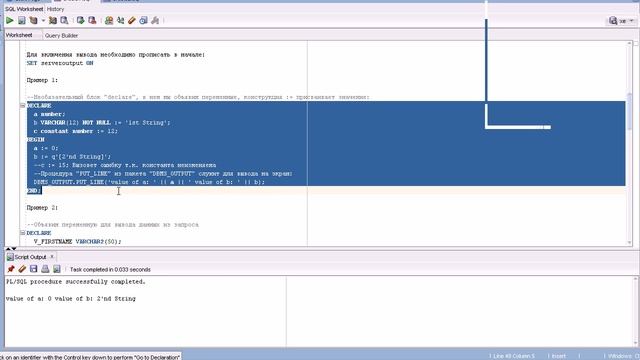The image size is (640, 360).
Task: Collapse the second DECLARE block under Пример 2
Action: point(23,233)
